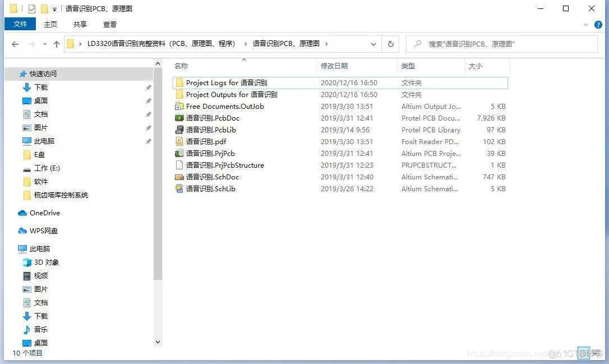The image size is (609, 364).
Task: Open the recent locations dropdown arrow
Action: point(45,44)
